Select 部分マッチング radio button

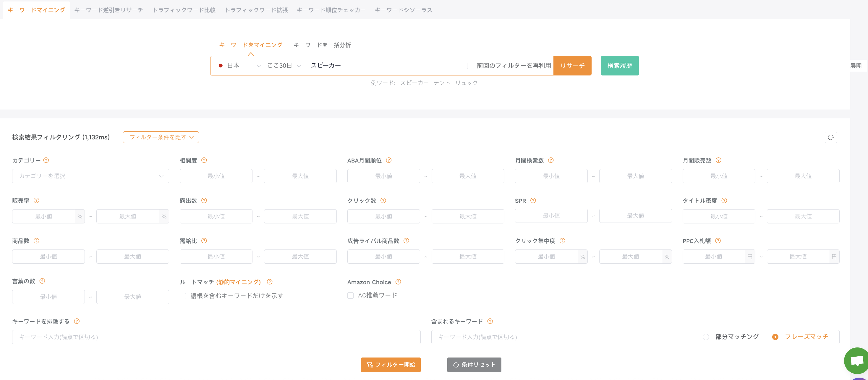click(706, 336)
